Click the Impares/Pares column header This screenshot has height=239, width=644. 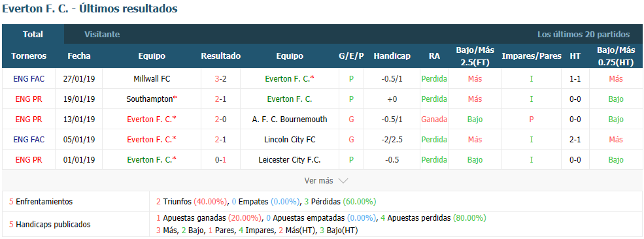(532, 56)
